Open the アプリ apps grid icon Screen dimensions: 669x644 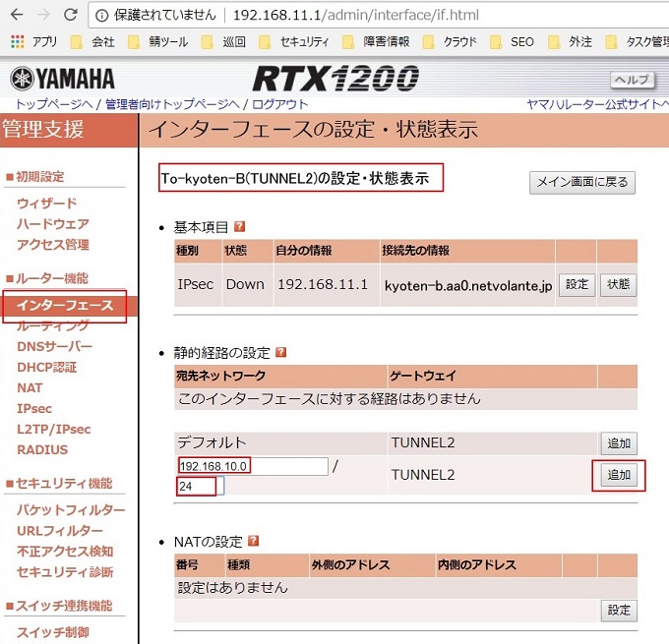click(17, 41)
